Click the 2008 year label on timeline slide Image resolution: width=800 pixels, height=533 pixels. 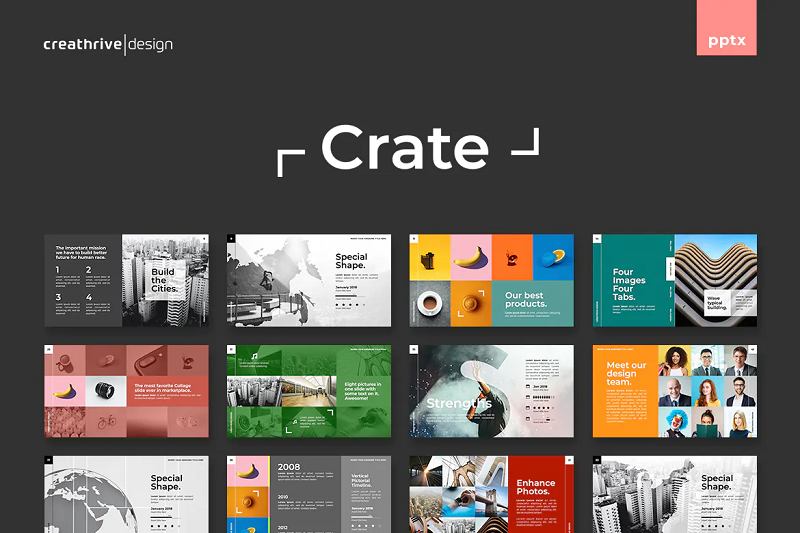(289, 468)
